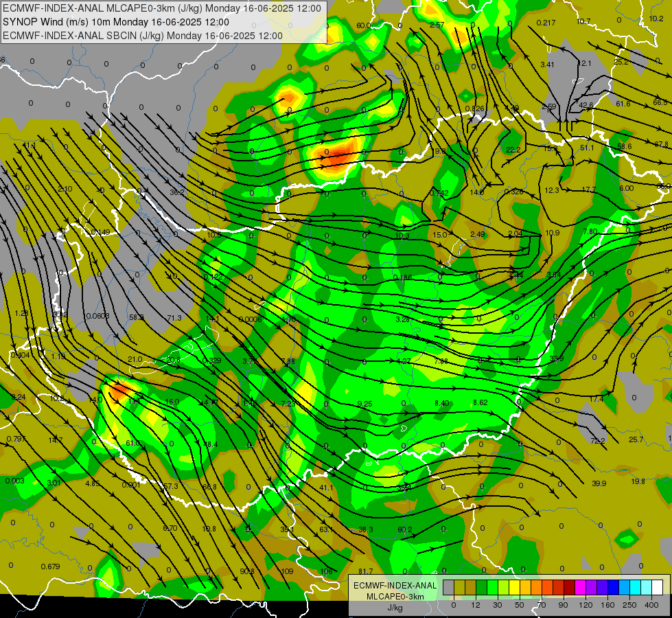Screen dimensions: 672x618
Task: Select the map value 8.40
Action: pos(442,403)
